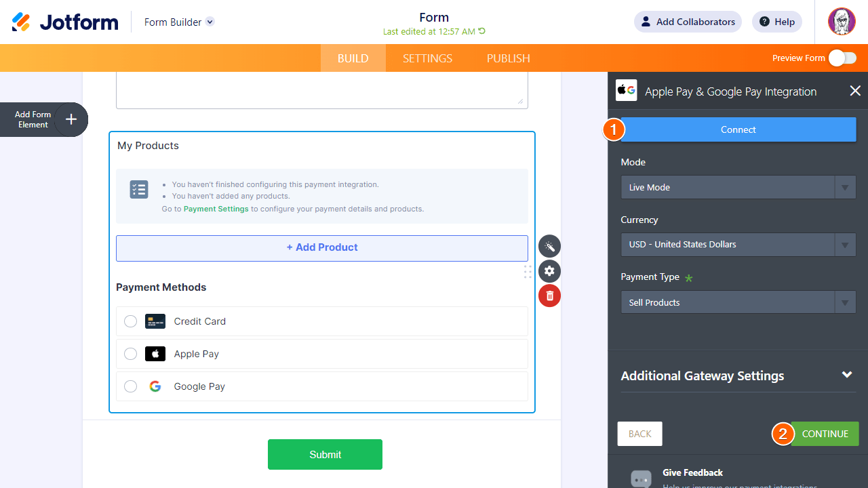Click the My Products heading
Image resolution: width=868 pixels, height=488 pixels.
[x=149, y=146]
